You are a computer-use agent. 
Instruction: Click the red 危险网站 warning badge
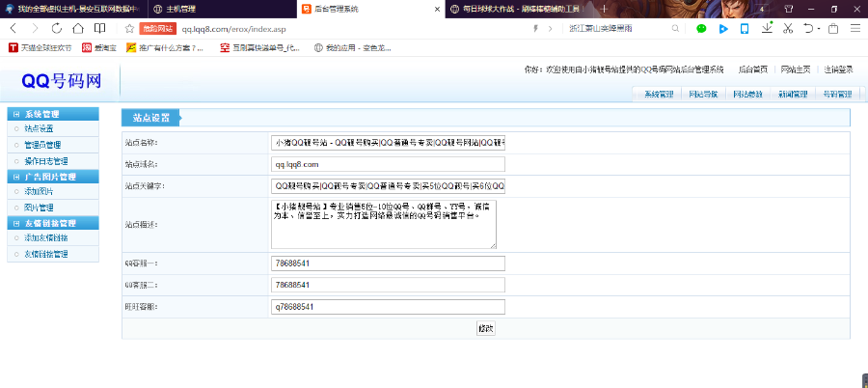[157, 29]
